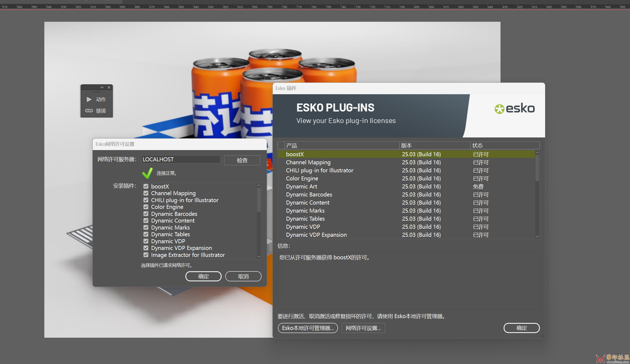Viewport: 630px width, 364px height.
Task: Open 网络许可设置 button
Action: tap(363, 328)
